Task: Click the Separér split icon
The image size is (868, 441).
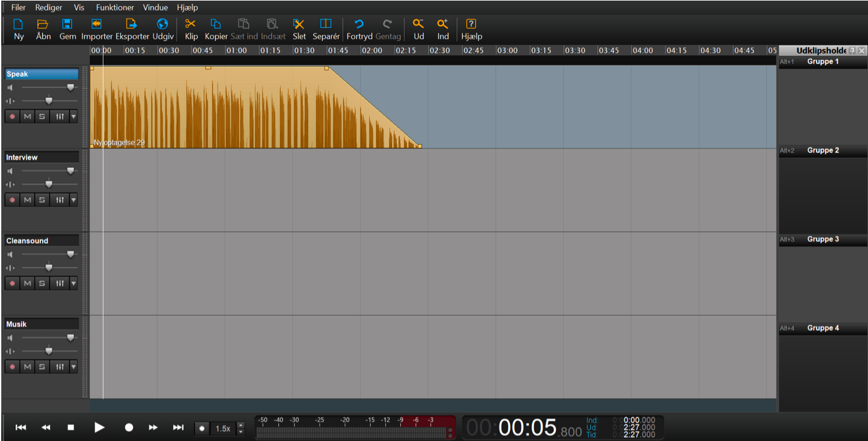Action: 326,24
